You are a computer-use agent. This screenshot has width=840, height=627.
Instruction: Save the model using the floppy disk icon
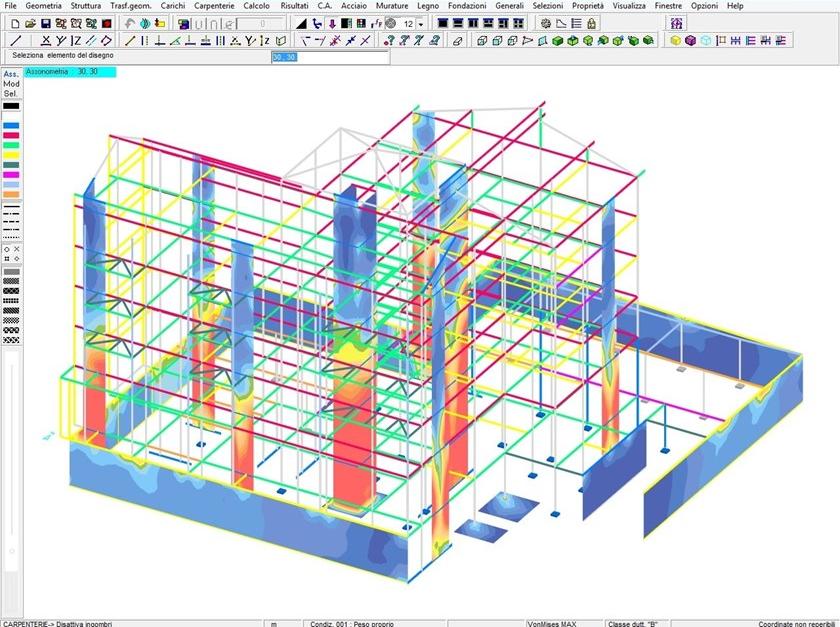click(46, 23)
